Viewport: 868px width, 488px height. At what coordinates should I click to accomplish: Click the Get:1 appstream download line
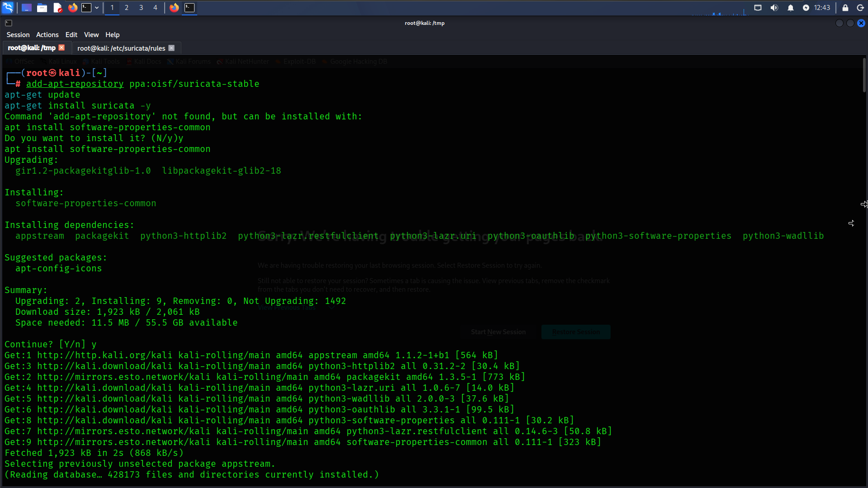click(x=251, y=355)
